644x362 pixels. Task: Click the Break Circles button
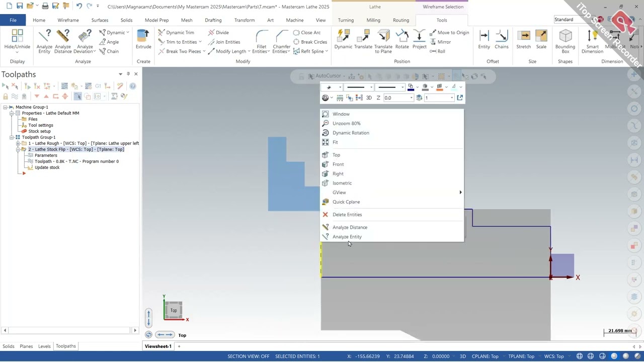(310, 42)
